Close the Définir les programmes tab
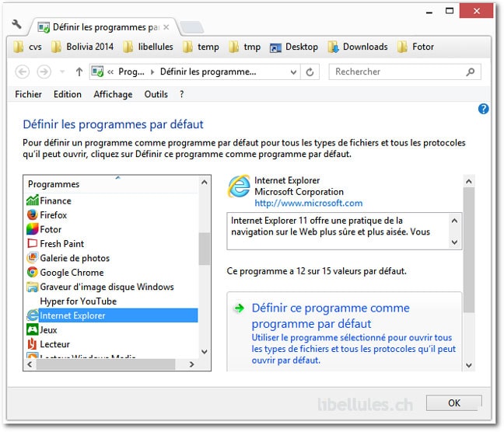504x432 pixels. click(166, 27)
